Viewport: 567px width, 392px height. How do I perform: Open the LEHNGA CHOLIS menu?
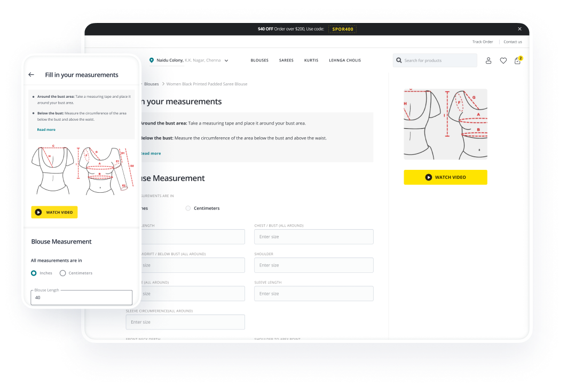345,60
